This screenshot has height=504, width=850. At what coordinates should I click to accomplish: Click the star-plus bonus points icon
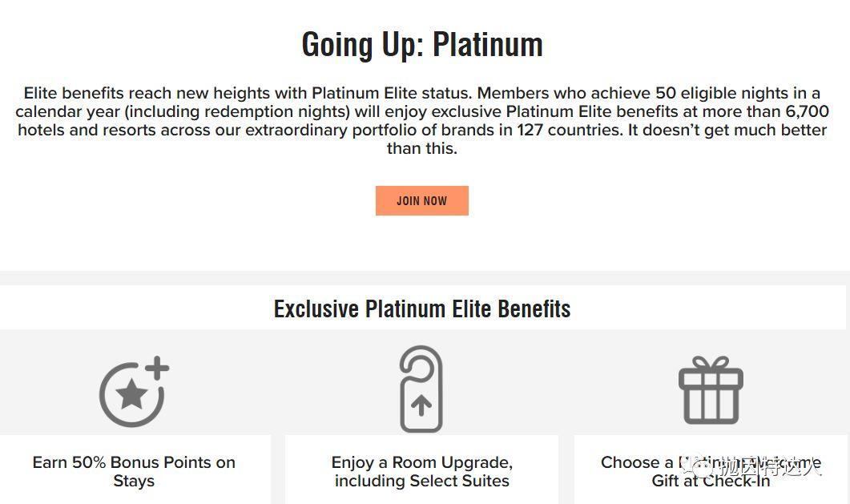(x=133, y=392)
